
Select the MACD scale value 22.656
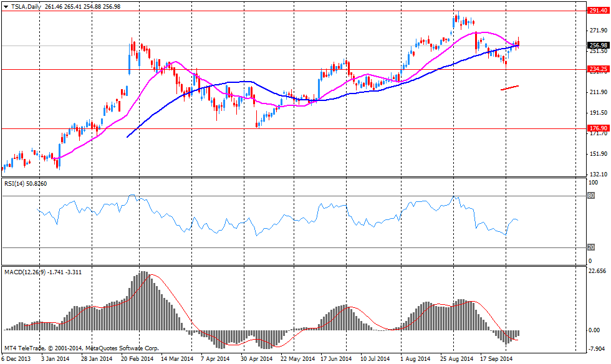tap(597, 271)
